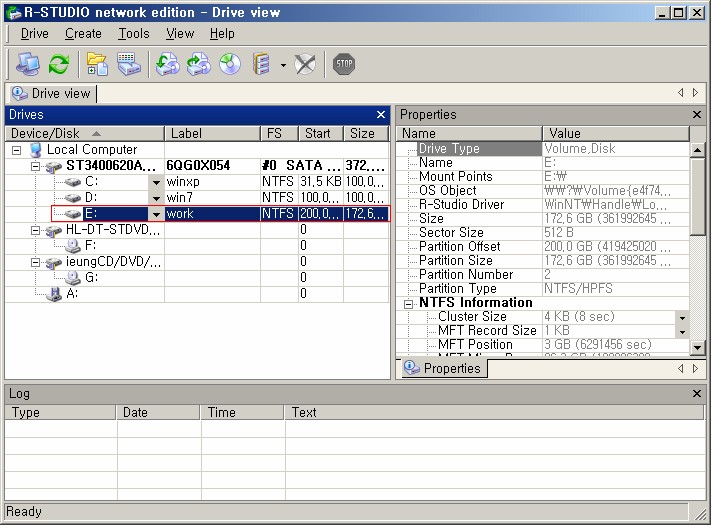Click the Create Image toolbar icon
The width and height of the screenshot is (711, 525).
pos(199,64)
